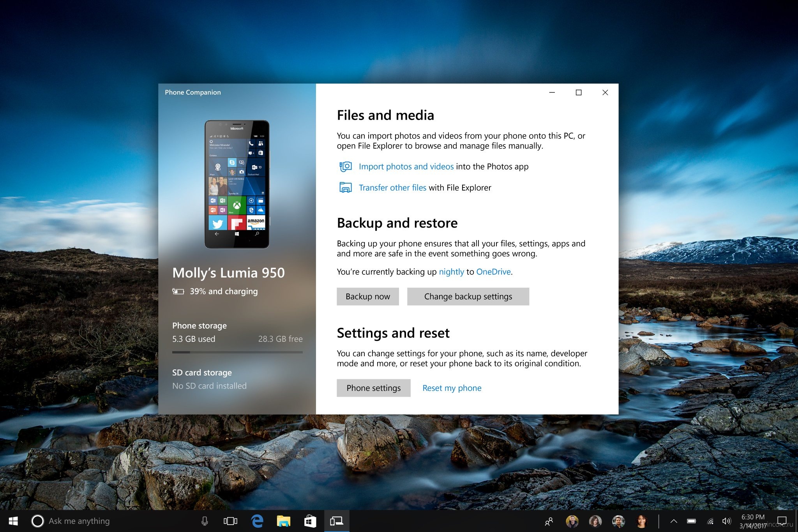Click the Phone Companion taskbar icon
Screen dimensions: 798x532
337,521
